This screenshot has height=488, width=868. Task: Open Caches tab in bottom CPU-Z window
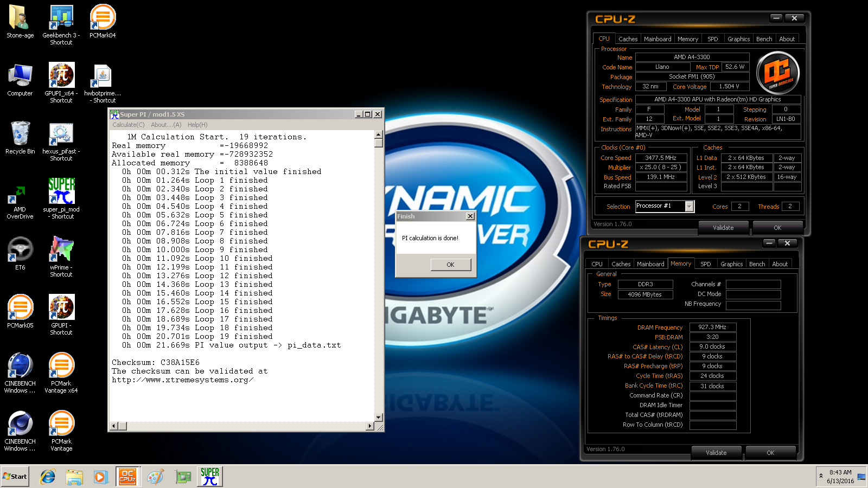[621, 264]
